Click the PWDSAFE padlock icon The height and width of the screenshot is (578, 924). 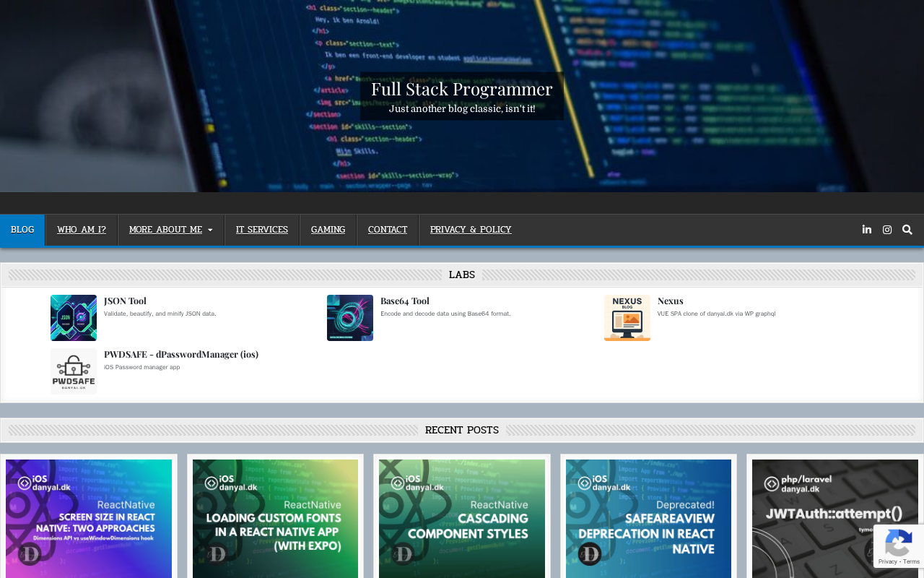pyautogui.click(x=74, y=371)
